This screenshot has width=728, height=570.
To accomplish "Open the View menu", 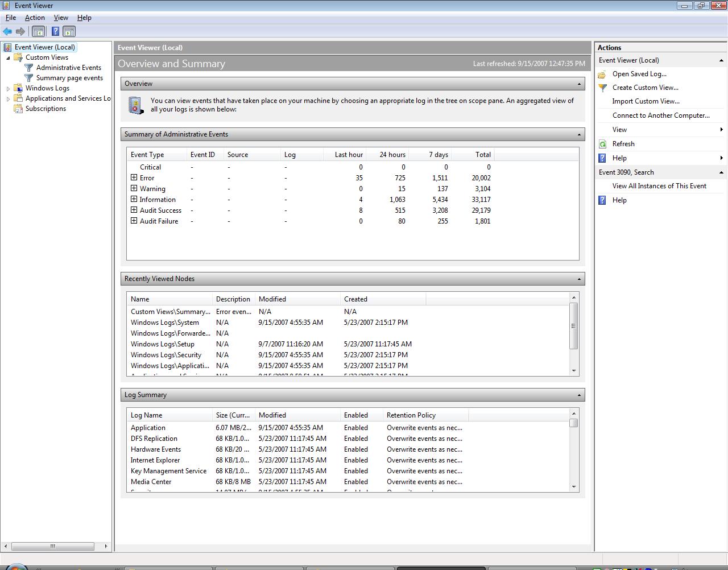I will (x=61, y=18).
